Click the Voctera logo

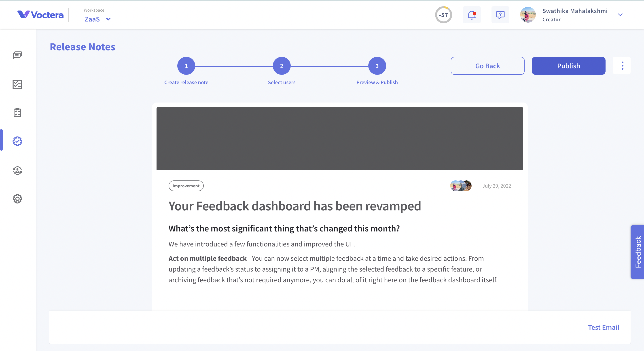pyautogui.click(x=40, y=15)
